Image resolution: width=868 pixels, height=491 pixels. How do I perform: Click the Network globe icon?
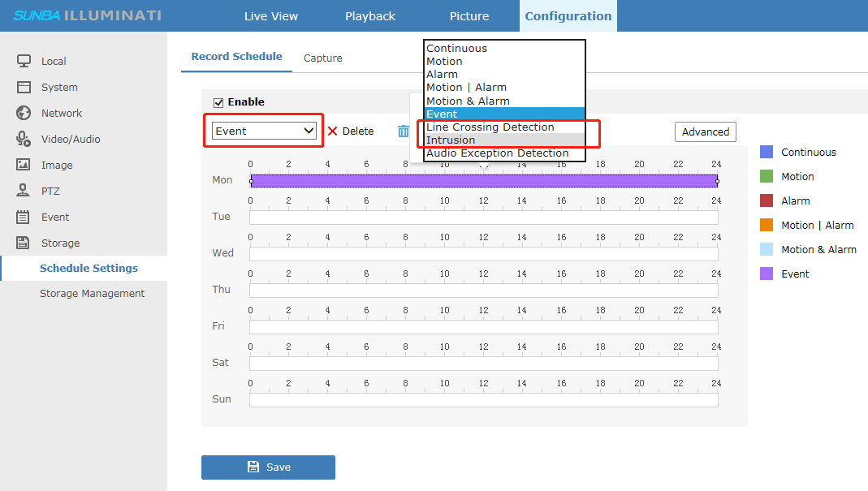(x=24, y=113)
